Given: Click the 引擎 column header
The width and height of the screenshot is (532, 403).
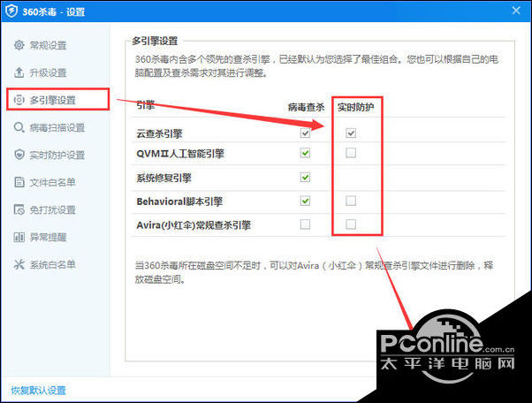Looking at the screenshot, I should point(146,105).
